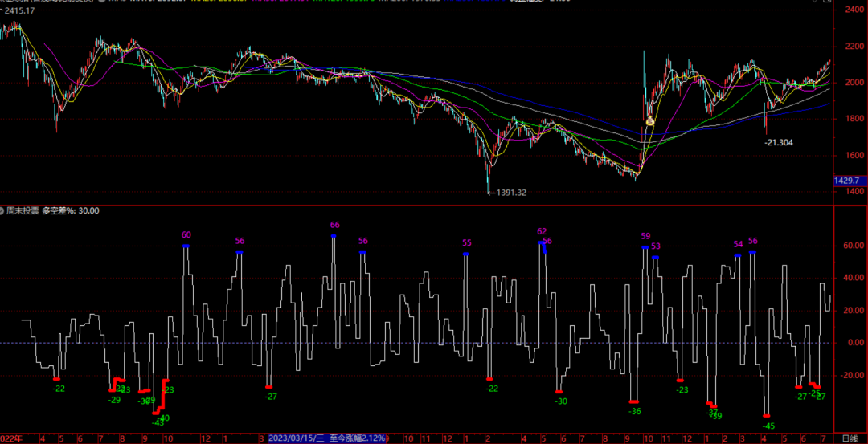Click the 2023/03/15/三 date tooltip
The width and height of the screenshot is (868, 444).
pos(327,438)
